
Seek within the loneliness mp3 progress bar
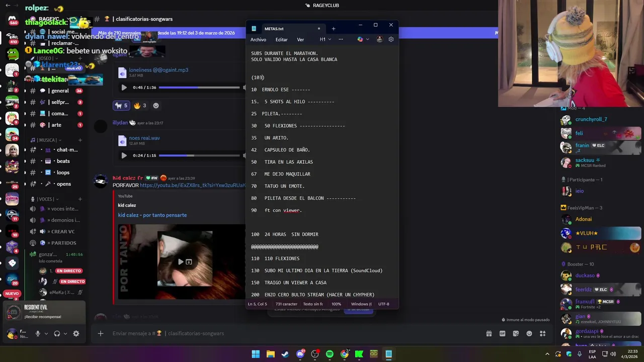(199, 87)
